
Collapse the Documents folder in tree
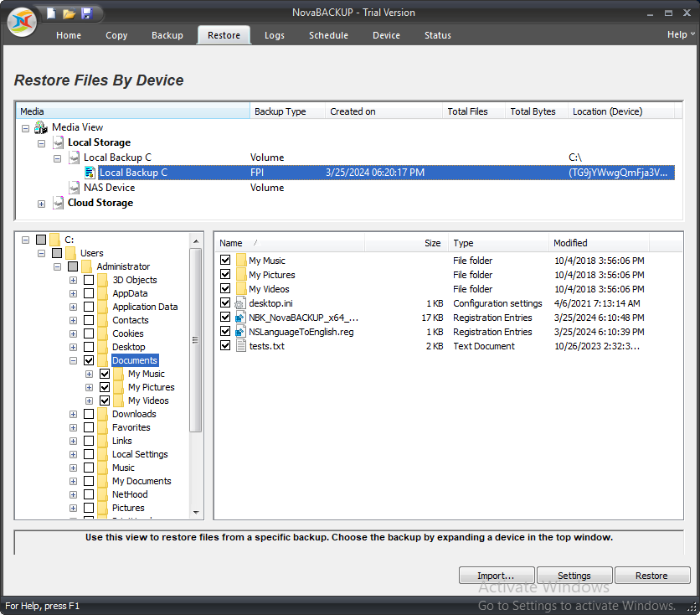75,359
